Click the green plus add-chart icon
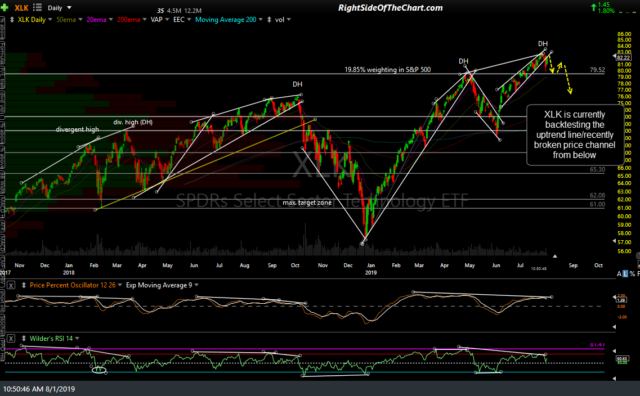Viewport: 640px width, 396px height. [x=4, y=7]
